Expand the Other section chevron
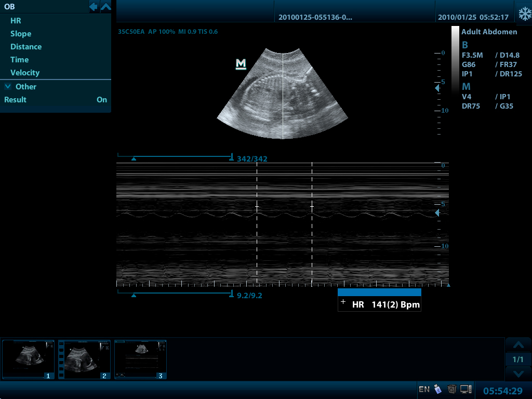This screenshot has height=399, width=532. coord(8,87)
